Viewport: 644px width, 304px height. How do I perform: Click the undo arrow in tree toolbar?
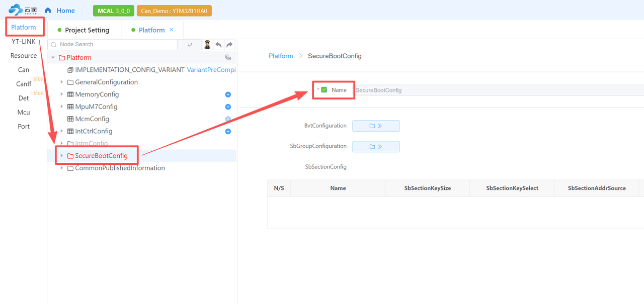pos(218,45)
